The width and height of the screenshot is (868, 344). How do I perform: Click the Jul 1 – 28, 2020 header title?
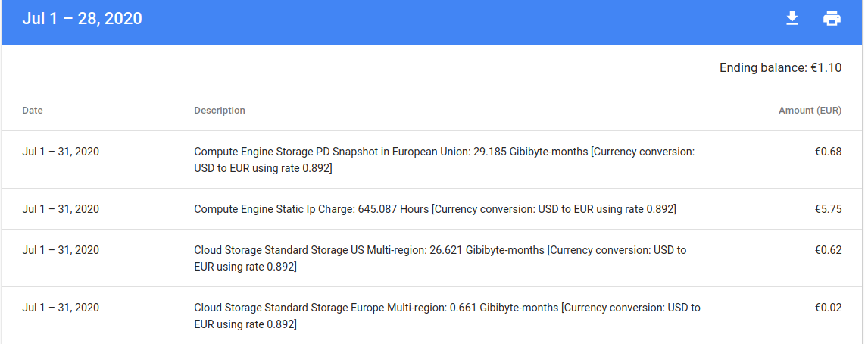[83, 19]
